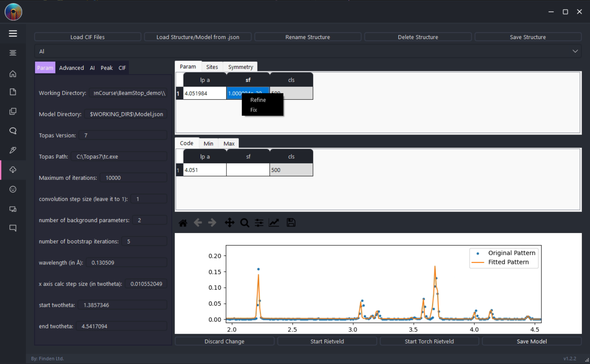Click the Rename Structure button
590x364 pixels.
pos(308,37)
